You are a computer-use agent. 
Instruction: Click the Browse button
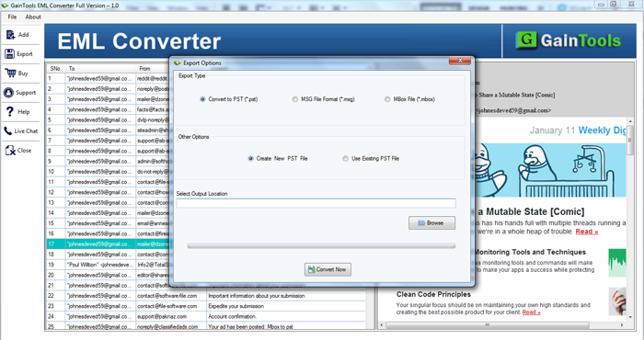[x=431, y=223]
